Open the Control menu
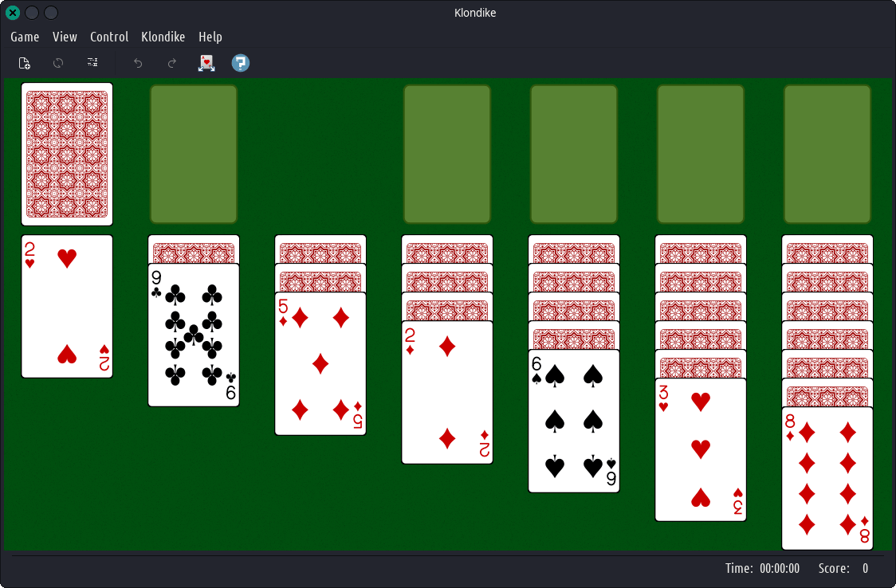Image resolution: width=896 pixels, height=588 pixels. coord(109,37)
